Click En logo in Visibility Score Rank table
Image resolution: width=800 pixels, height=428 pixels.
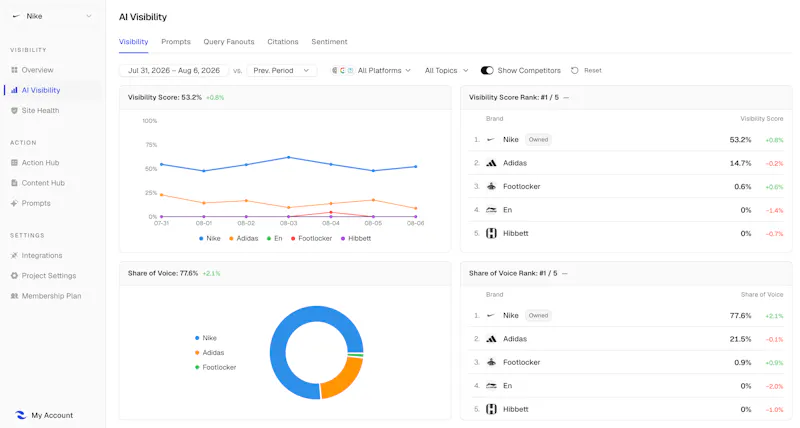(491, 210)
